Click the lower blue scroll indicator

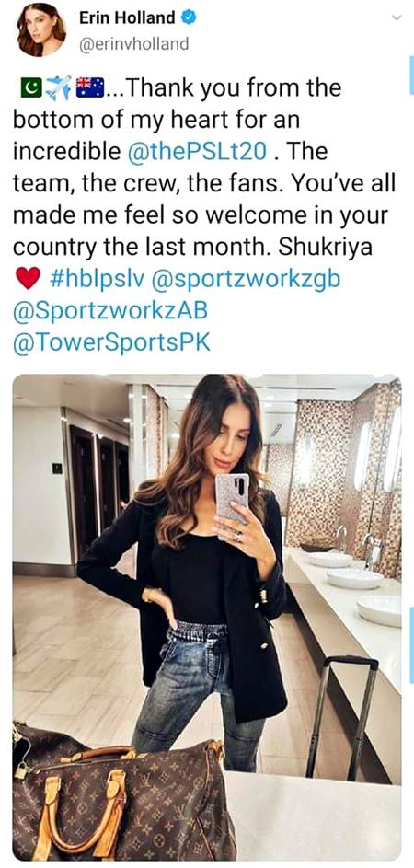click(411, 645)
